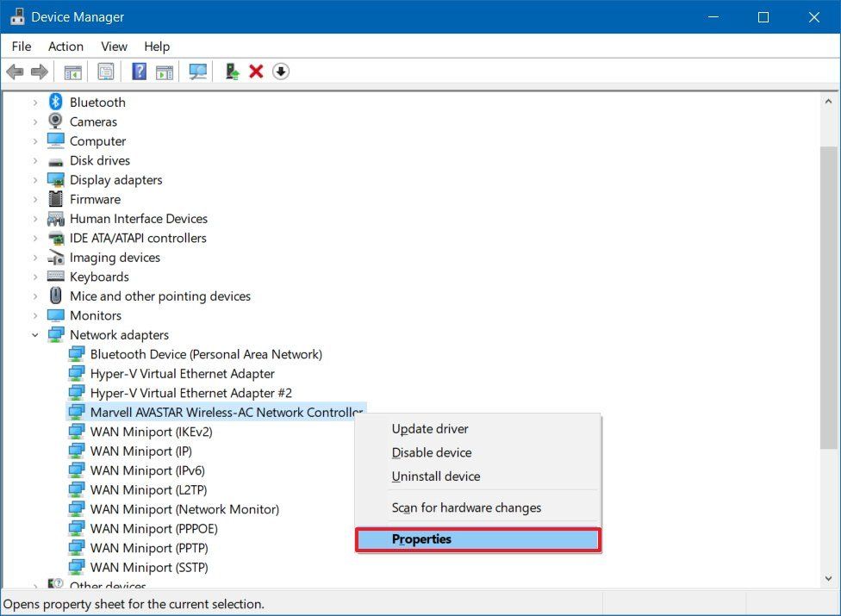Expand the Computer category
Screen dimensions: 841x616
34,141
